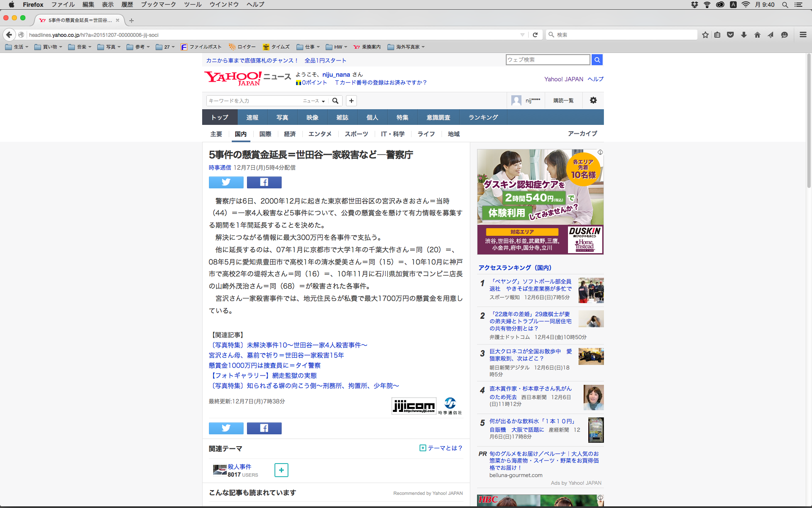Switch to the ランキング tab
Screen dimensions: 812x508
pyautogui.click(x=483, y=117)
